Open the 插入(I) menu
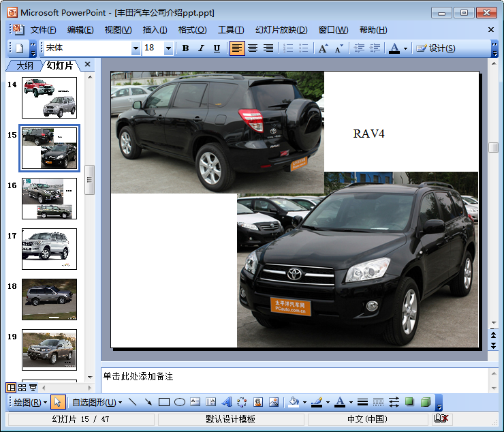Image resolution: width=504 pixels, height=432 pixels. coord(155,30)
